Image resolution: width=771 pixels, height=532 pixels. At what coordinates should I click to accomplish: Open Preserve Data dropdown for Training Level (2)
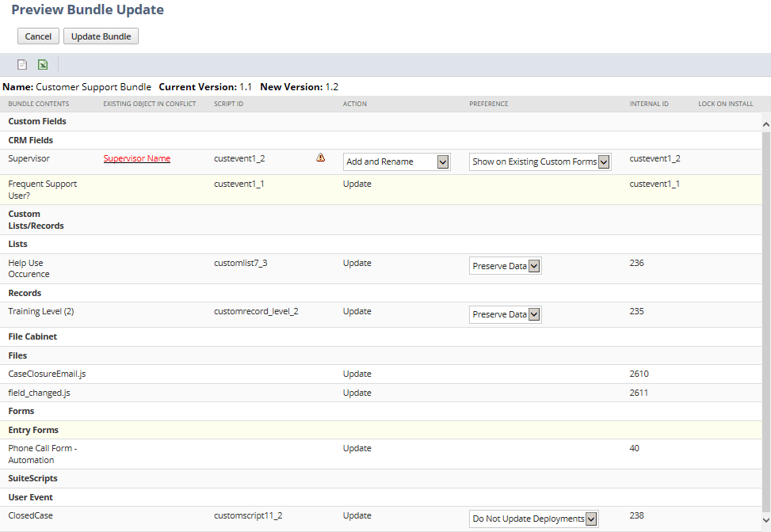[x=505, y=314]
